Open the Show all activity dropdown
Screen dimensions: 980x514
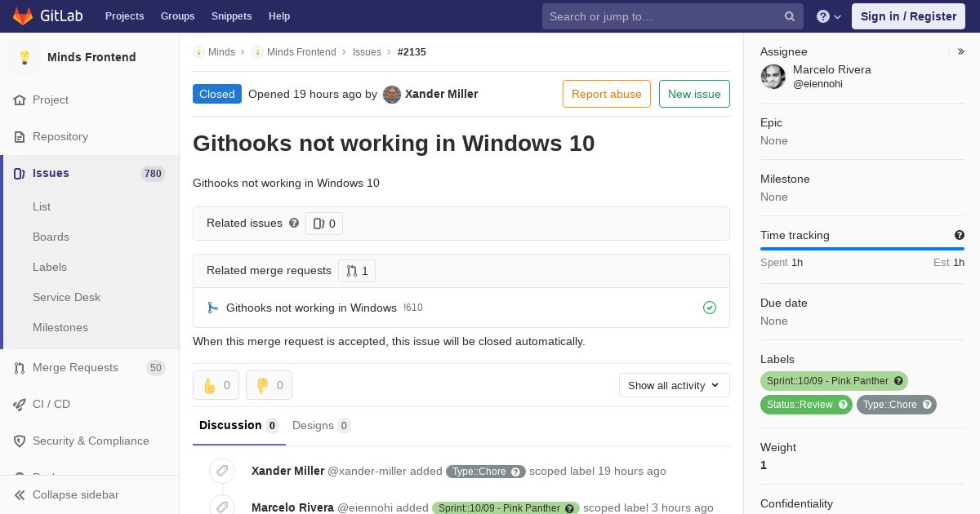(675, 385)
